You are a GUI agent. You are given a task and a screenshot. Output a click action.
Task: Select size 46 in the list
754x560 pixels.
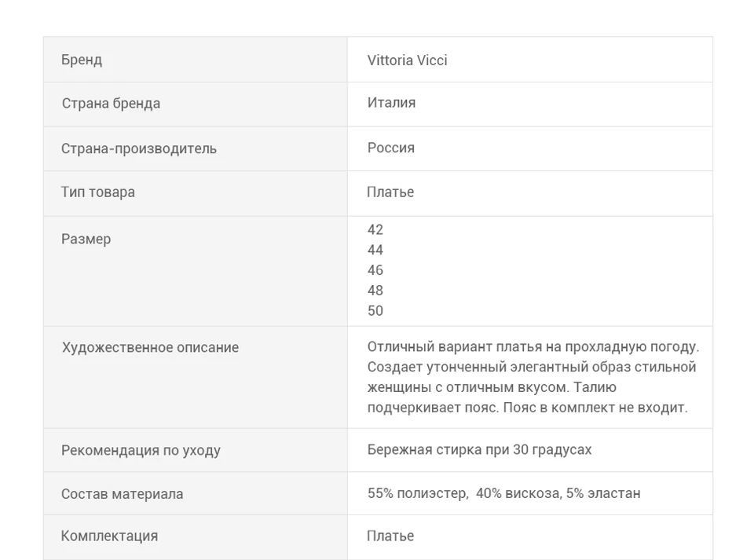coord(375,270)
